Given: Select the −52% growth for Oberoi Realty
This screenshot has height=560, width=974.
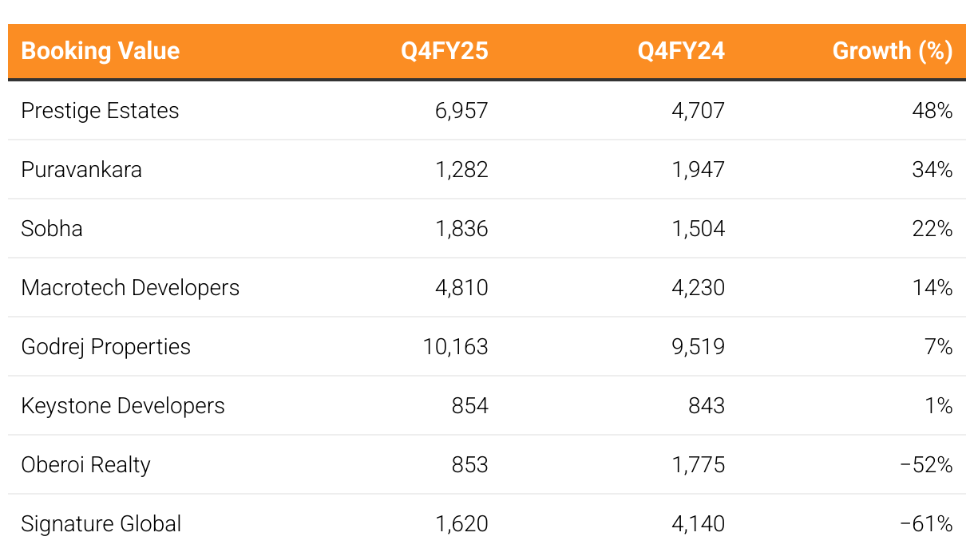Looking at the screenshot, I should (x=926, y=464).
